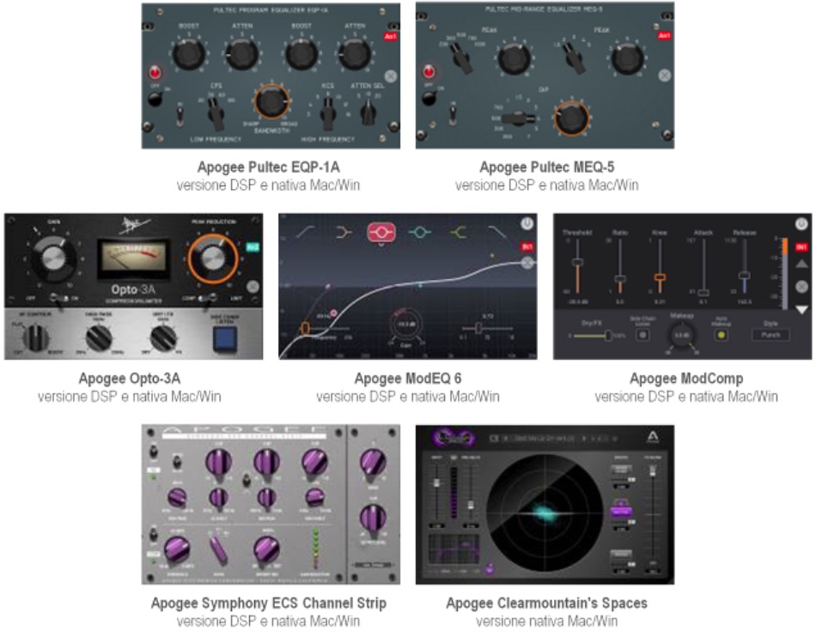816x644 pixels.
Task: Click the Makeup knob in ModComp
Action: click(682, 336)
